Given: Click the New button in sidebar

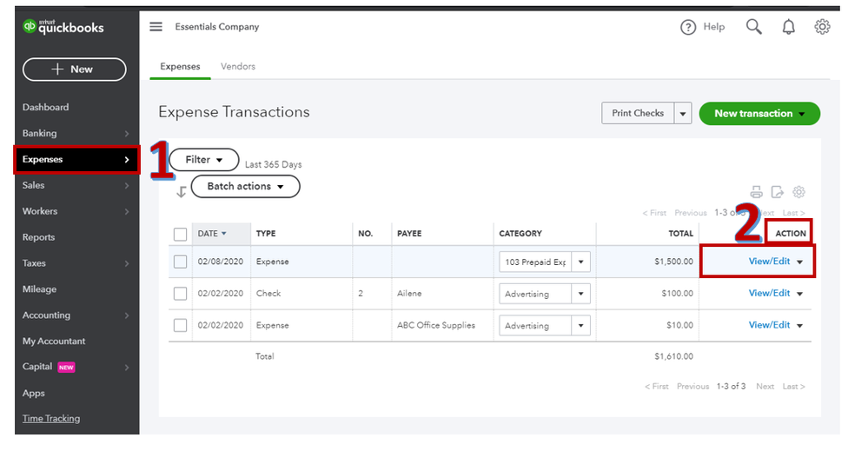Looking at the screenshot, I should [74, 70].
